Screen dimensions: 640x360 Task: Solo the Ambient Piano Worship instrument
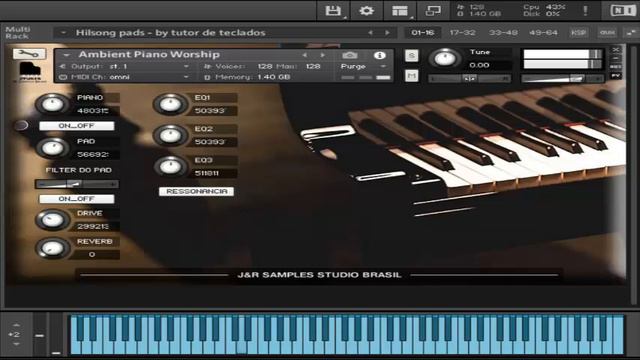point(411,56)
